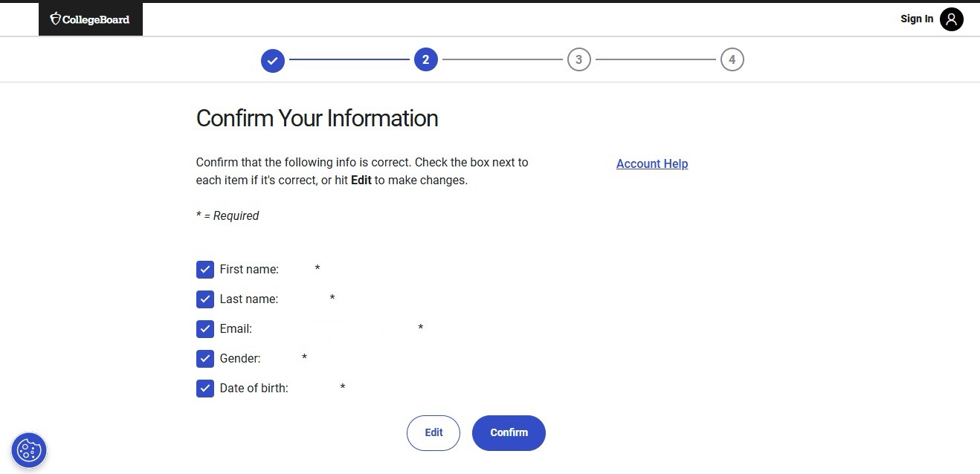Screen dimensions: 980x474
Task: Uncheck the First name checkbox
Action: point(205,270)
